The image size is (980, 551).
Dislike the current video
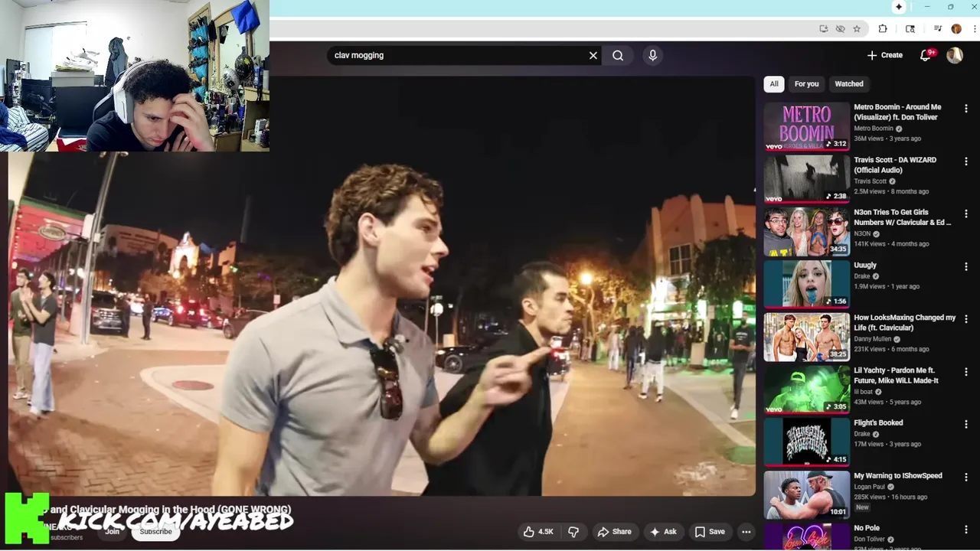pos(573,532)
